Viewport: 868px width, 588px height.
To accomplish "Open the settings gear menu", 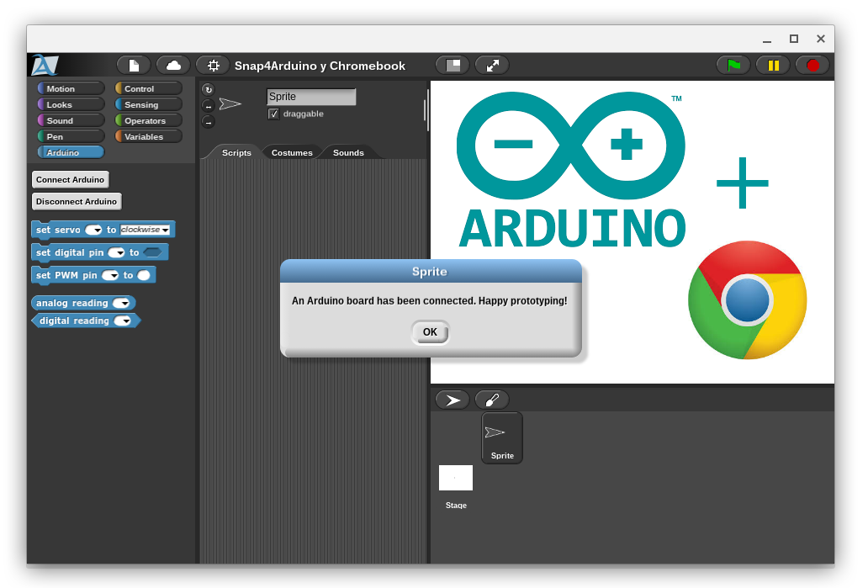I will (x=213, y=66).
